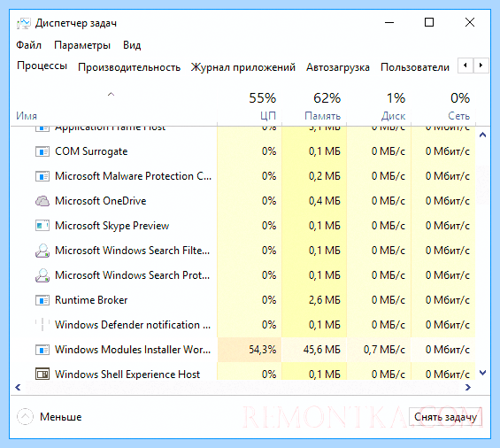Open the Параметры menu

(x=82, y=45)
